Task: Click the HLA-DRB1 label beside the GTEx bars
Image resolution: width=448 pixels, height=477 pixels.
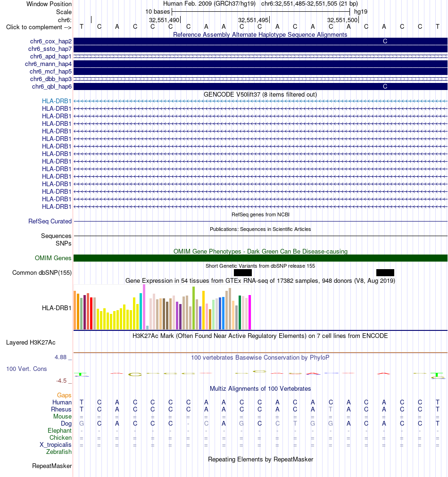Action: (57, 308)
